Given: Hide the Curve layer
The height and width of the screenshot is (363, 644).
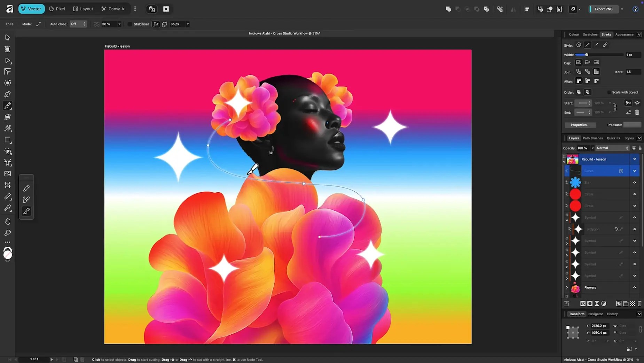Looking at the screenshot, I should pos(634,171).
